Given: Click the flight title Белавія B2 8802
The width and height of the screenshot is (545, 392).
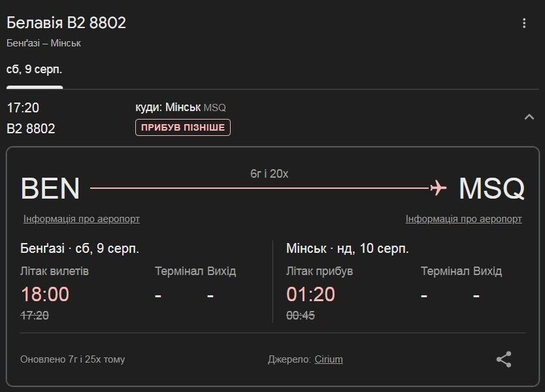Looking at the screenshot, I should point(65,22).
